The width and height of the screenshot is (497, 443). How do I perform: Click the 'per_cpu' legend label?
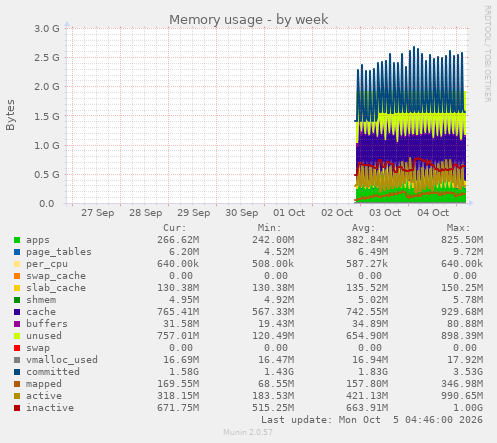coord(47,264)
